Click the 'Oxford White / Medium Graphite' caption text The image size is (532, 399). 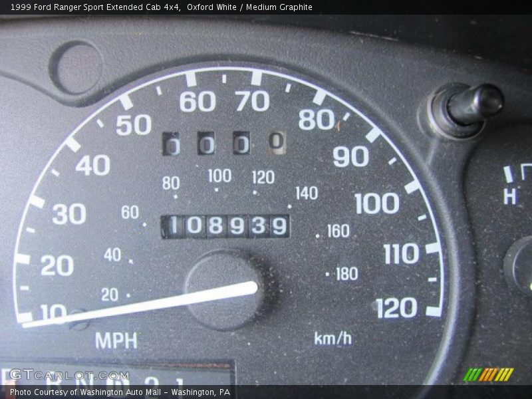pos(249,7)
